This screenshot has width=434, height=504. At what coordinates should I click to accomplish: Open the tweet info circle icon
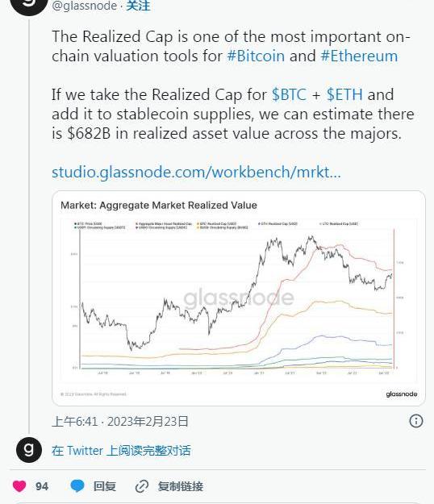tap(416, 421)
